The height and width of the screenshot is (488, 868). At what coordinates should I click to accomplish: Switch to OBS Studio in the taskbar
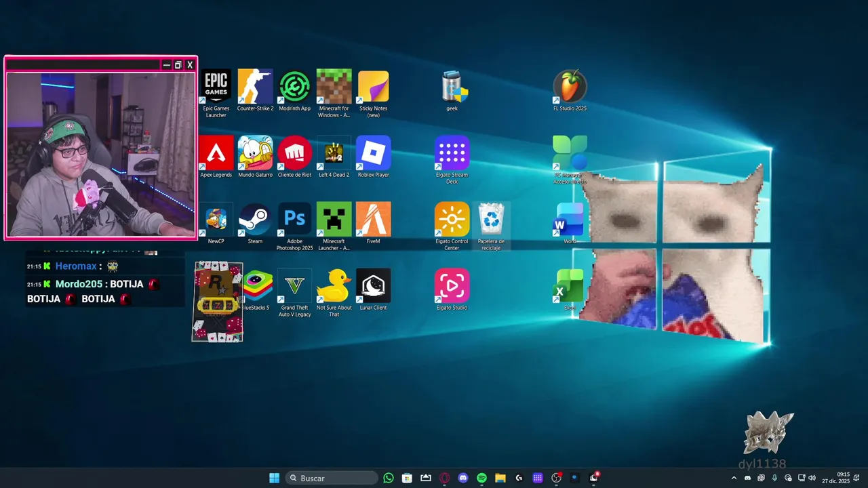[x=557, y=478]
